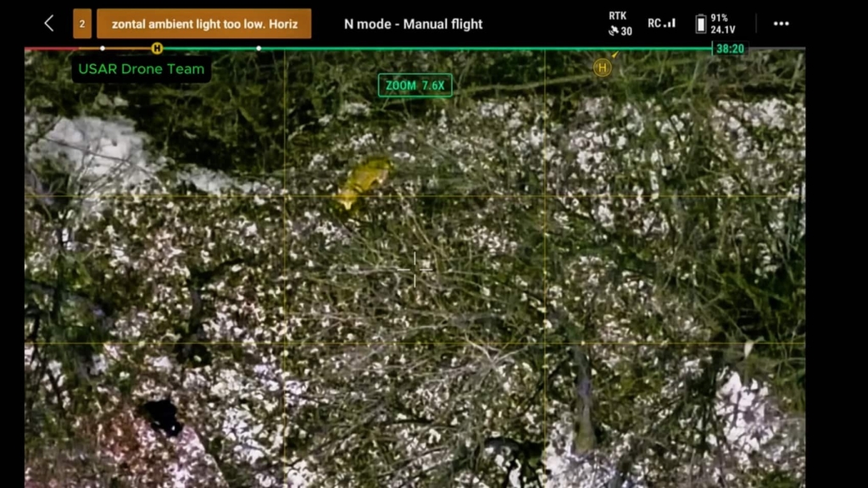Open the three-dot more options menu

pyautogui.click(x=781, y=24)
